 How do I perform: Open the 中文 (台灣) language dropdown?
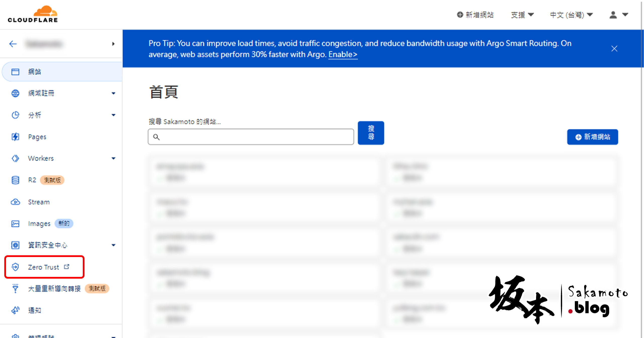[571, 15]
